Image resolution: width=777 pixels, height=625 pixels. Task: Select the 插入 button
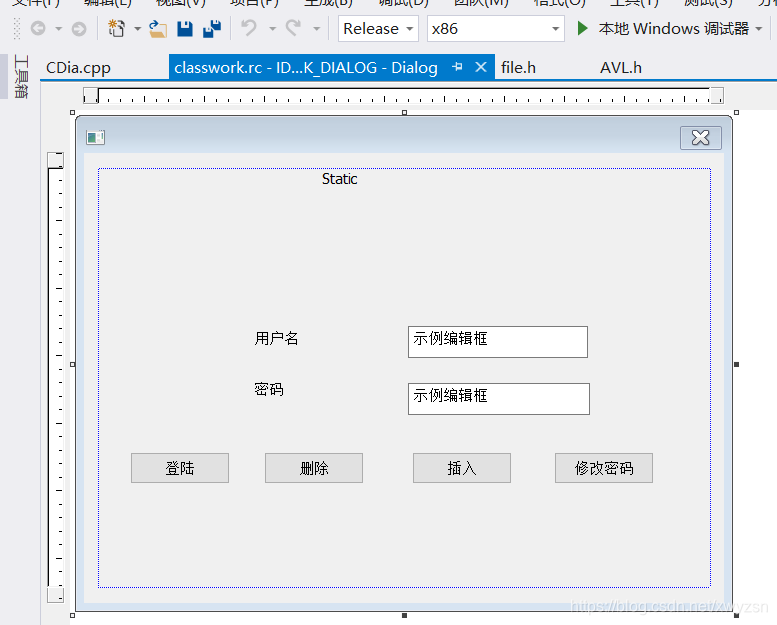(462, 468)
